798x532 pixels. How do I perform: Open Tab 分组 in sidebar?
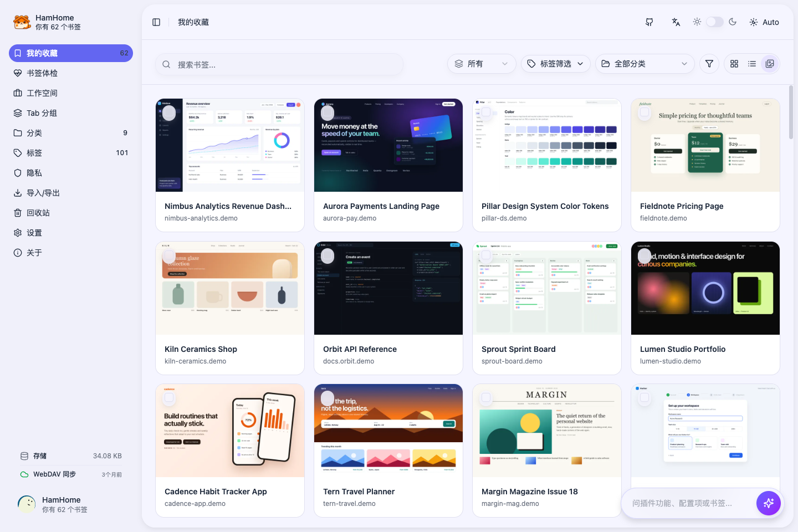[x=71, y=113]
